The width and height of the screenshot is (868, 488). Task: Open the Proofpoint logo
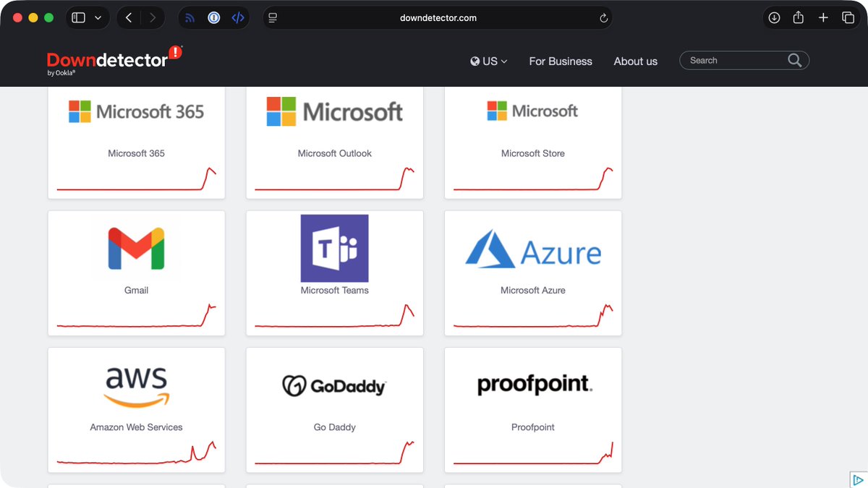click(x=535, y=385)
